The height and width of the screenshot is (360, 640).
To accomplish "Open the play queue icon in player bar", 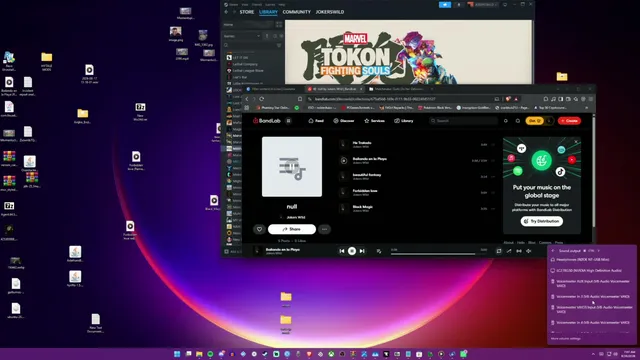I will pyautogui.click(x=379, y=251).
